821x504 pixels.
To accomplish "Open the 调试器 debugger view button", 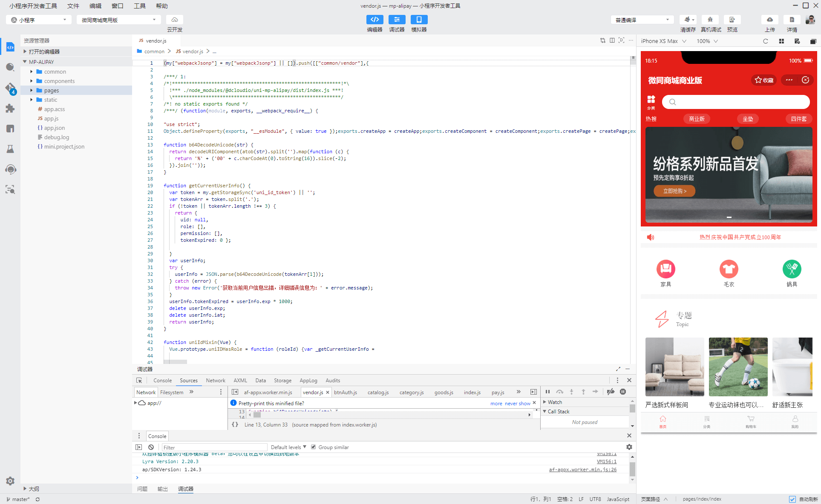I will 397,20.
